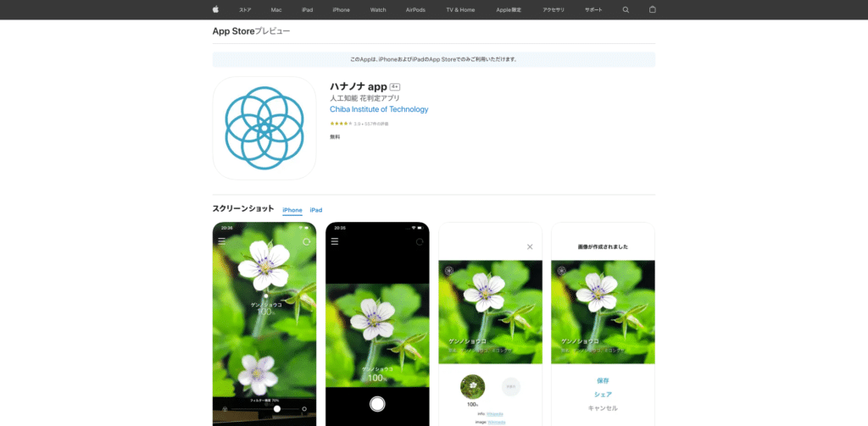This screenshot has width=868, height=426.
Task: Open the iPhone navigation item
Action: tap(341, 10)
